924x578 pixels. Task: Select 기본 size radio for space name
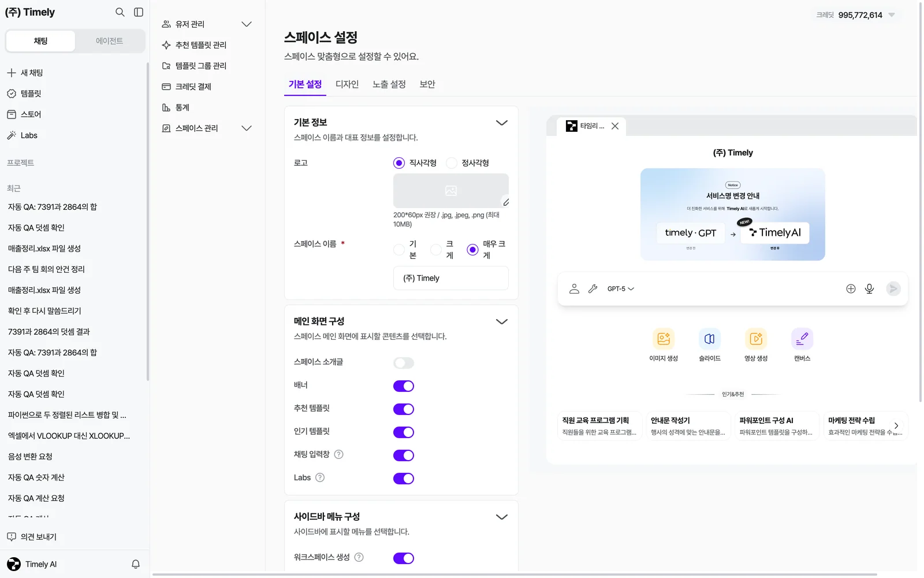pyautogui.click(x=399, y=250)
